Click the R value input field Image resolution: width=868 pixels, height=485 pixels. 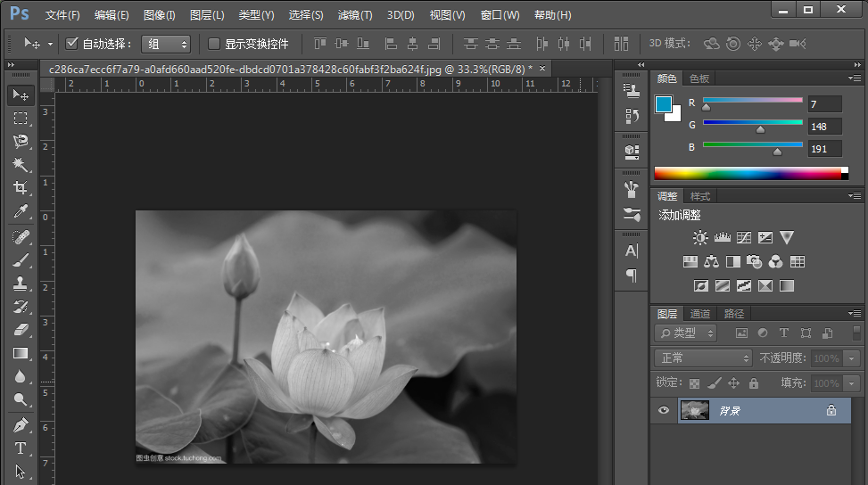pyautogui.click(x=824, y=104)
